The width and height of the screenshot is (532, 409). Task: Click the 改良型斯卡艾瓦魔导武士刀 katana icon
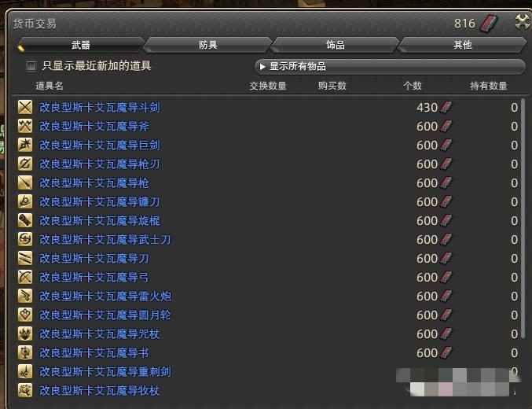tap(25, 239)
